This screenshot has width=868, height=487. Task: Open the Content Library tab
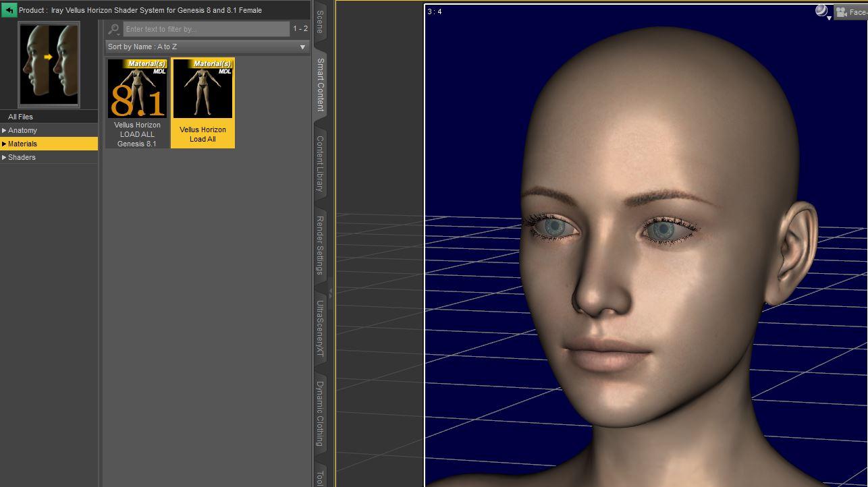pos(320,163)
